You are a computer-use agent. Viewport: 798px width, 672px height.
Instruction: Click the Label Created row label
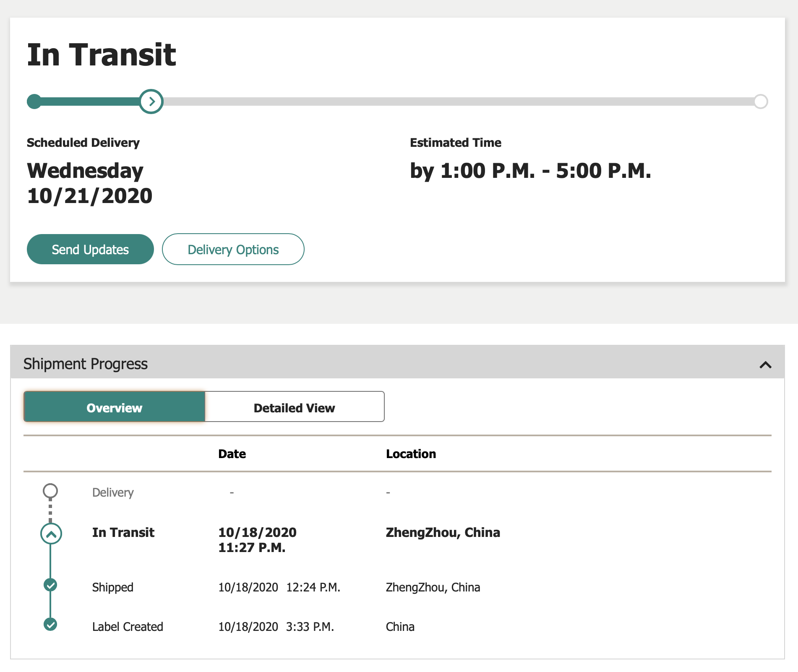click(x=128, y=627)
